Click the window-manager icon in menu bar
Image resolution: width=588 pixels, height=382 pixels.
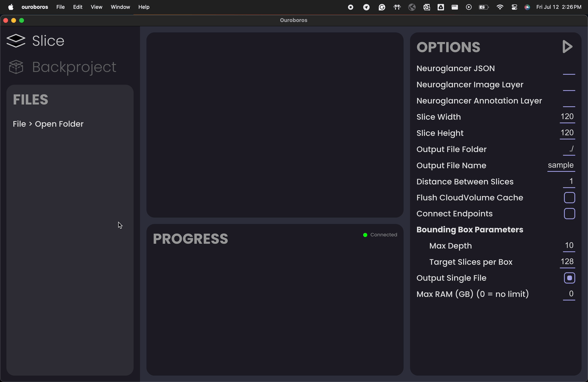pos(455,7)
